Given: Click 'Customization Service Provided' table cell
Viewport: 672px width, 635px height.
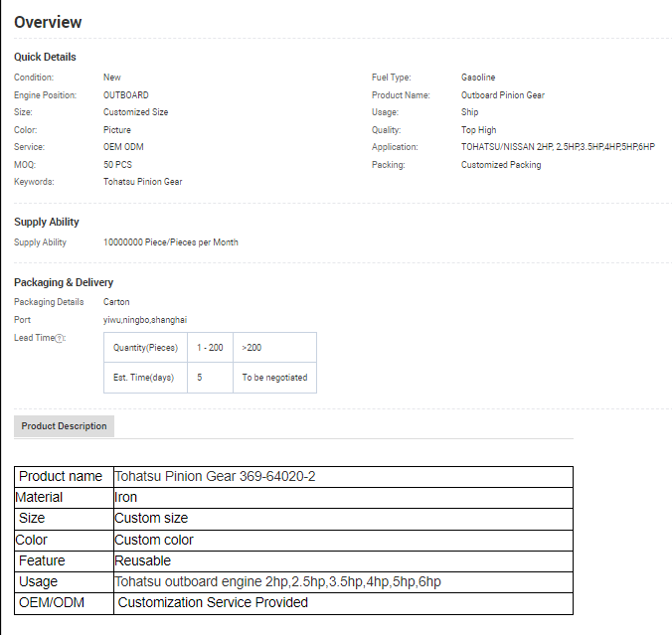Looking at the screenshot, I should pyautogui.click(x=213, y=602).
